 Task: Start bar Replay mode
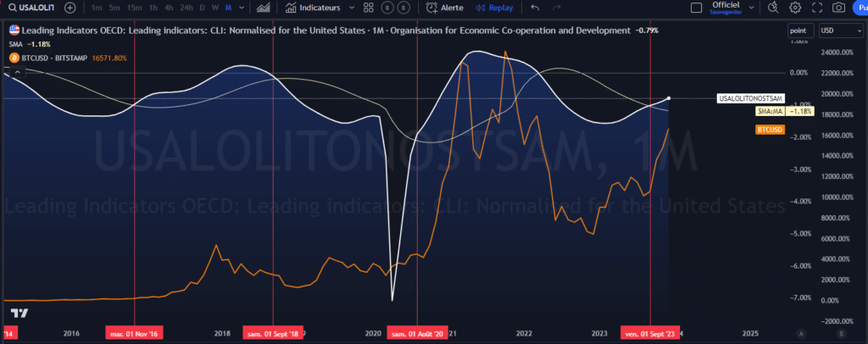[x=494, y=8]
